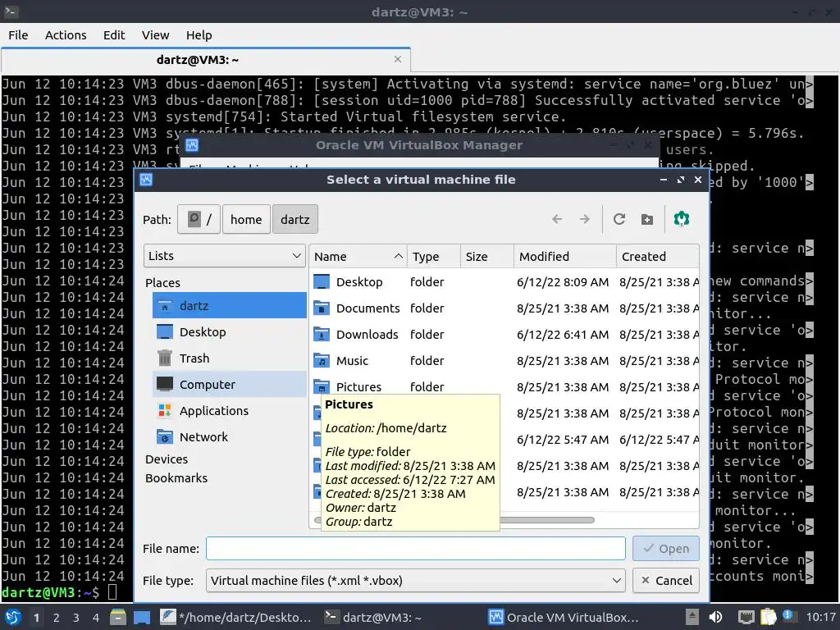840x630 pixels.
Task: Sort the file list by Name column
Action: 358,257
